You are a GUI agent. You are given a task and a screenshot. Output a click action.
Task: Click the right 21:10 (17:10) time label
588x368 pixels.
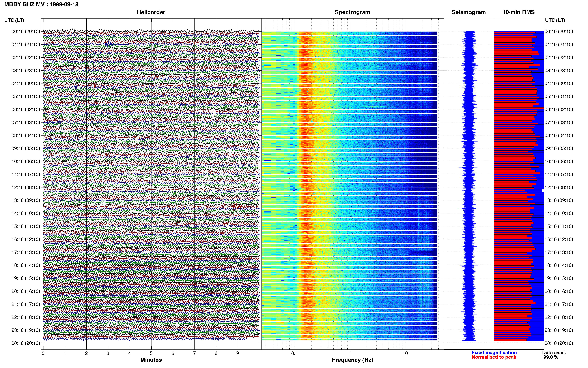pyautogui.click(x=559, y=304)
